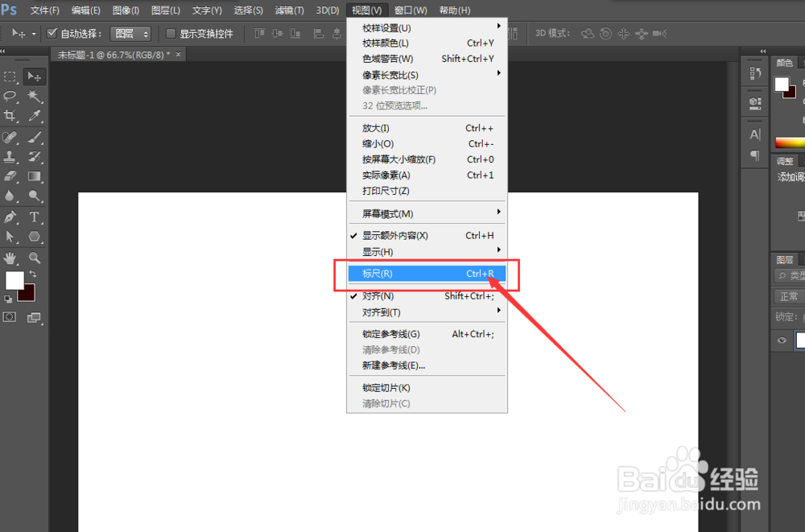The width and height of the screenshot is (805, 532).
Task: Select the Eyedropper tool
Action: (x=32, y=116)
